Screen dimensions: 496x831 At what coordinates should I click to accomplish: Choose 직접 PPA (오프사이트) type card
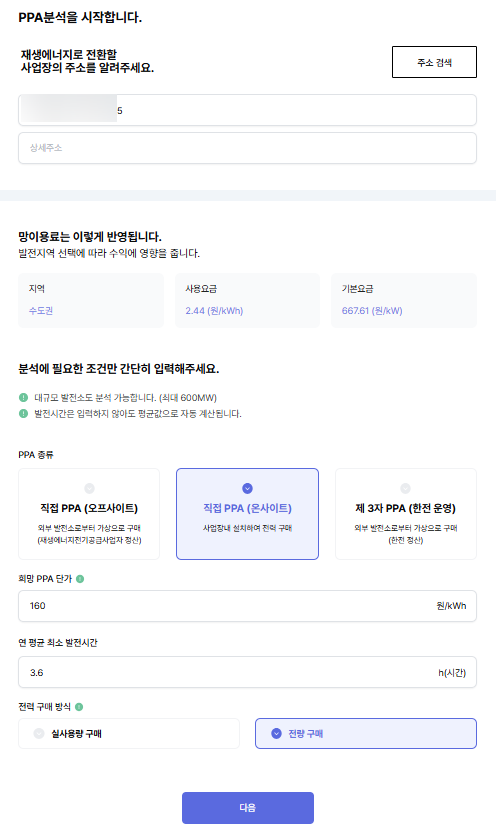89,514
